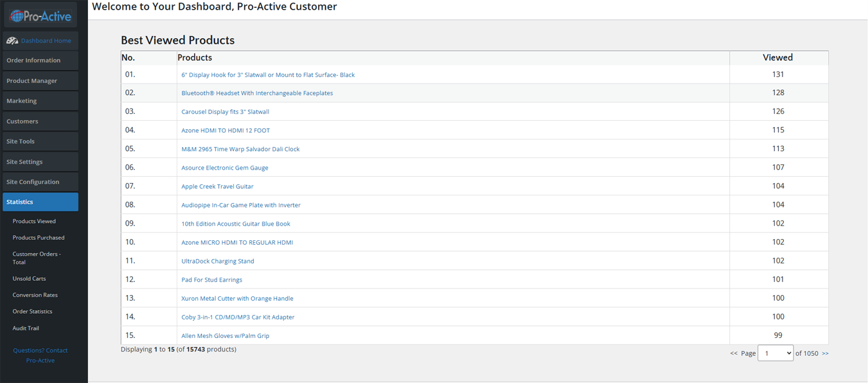
Task: Select Products Viewed submenu item
Action: pyautogui.click(x=34, y=221)
